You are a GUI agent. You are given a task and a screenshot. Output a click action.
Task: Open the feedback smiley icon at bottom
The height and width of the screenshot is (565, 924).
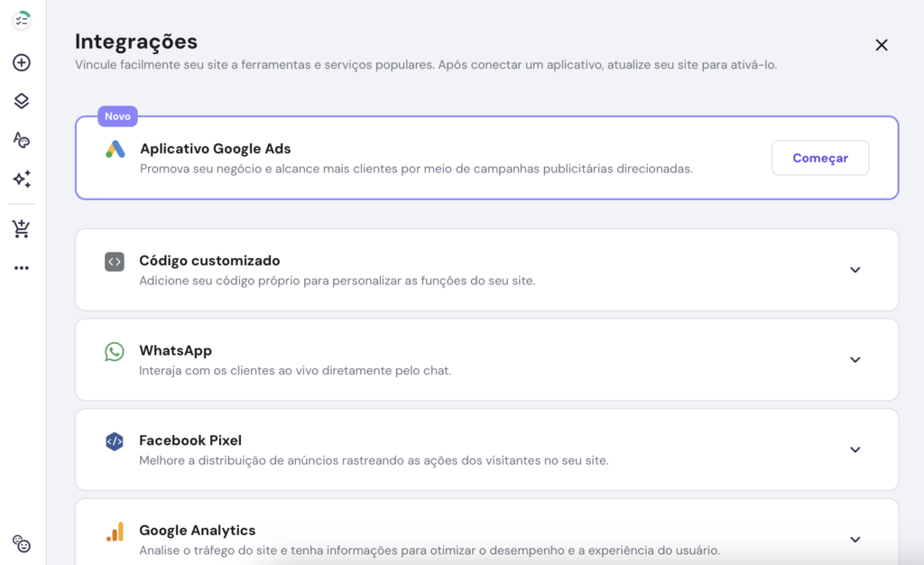22,544
